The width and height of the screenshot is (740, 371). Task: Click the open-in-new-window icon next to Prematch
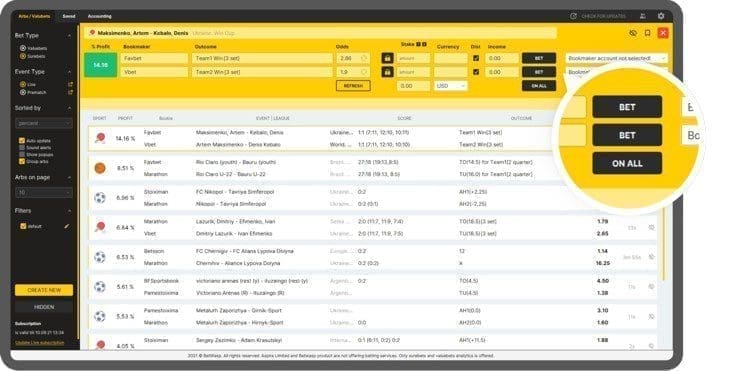70,93
